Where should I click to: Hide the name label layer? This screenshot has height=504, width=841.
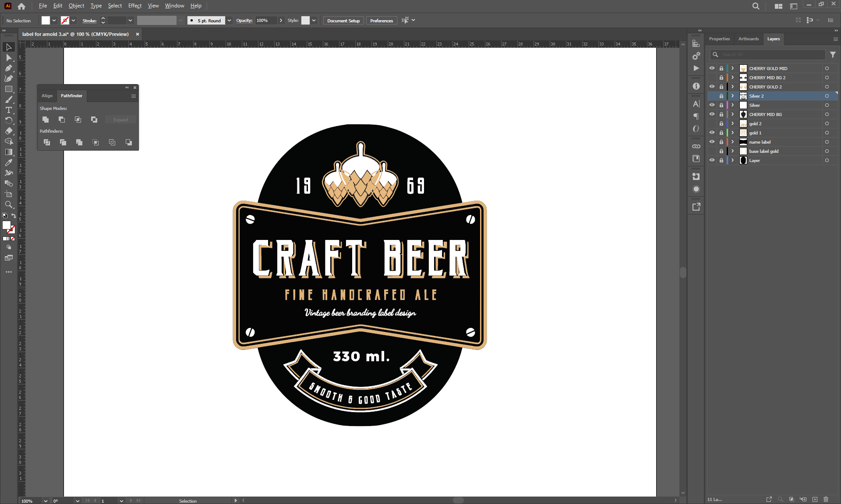tap(712, 142)
